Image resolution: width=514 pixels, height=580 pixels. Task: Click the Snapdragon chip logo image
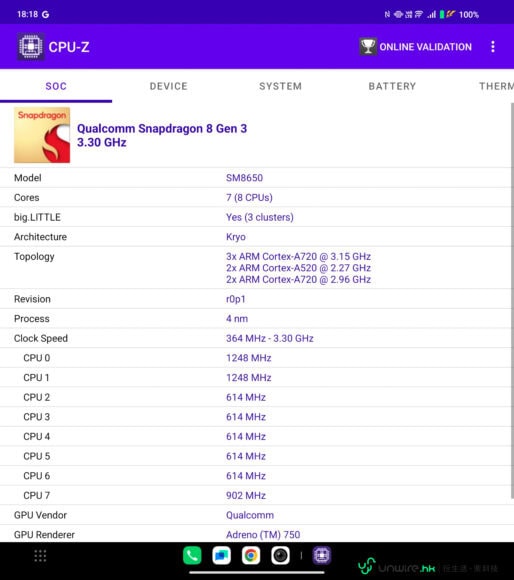click(x=42, y=135)
